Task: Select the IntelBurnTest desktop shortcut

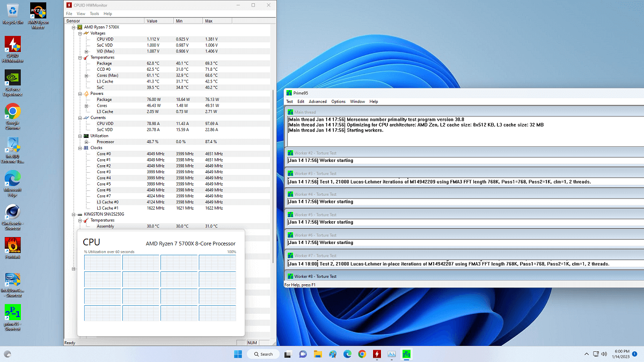Action: 12,285
